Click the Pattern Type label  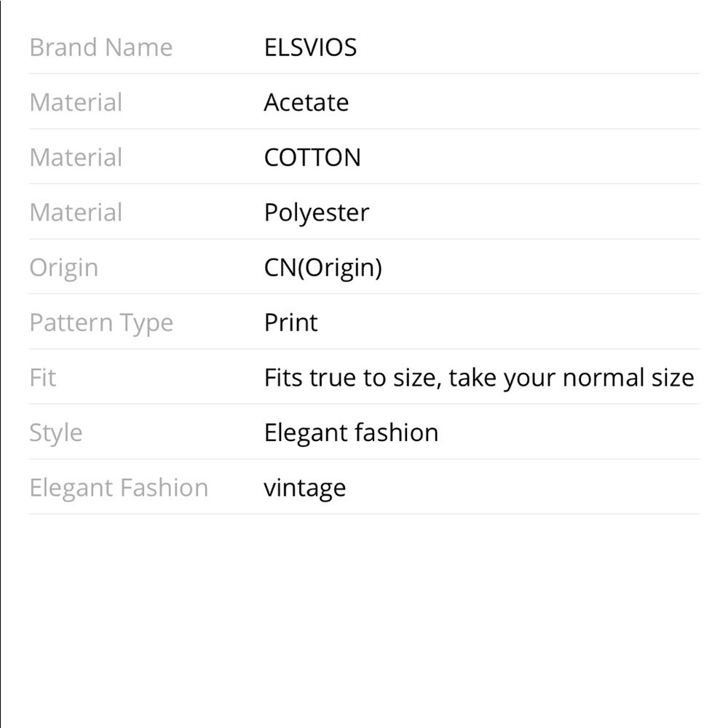point(101,323)
